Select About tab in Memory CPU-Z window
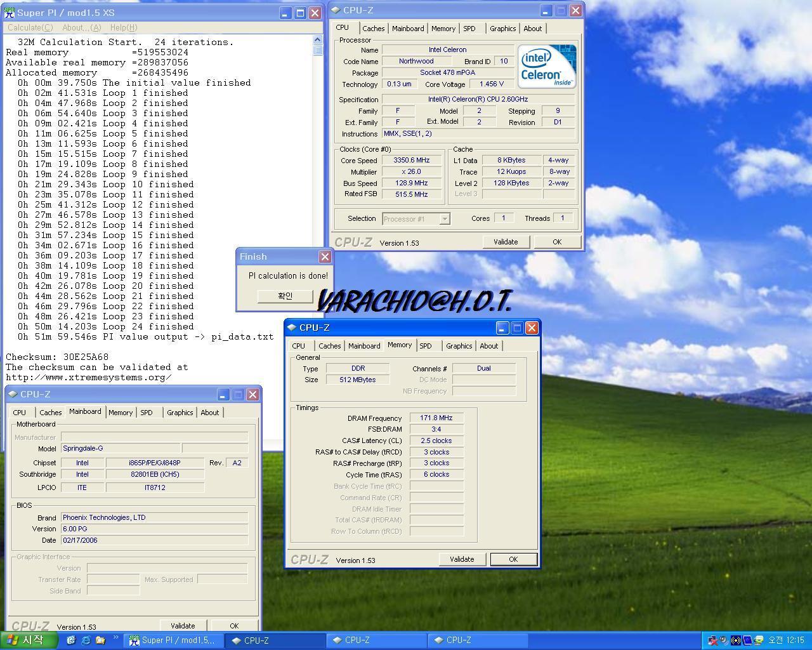This screenshot has width=812, height=650. 488,346
